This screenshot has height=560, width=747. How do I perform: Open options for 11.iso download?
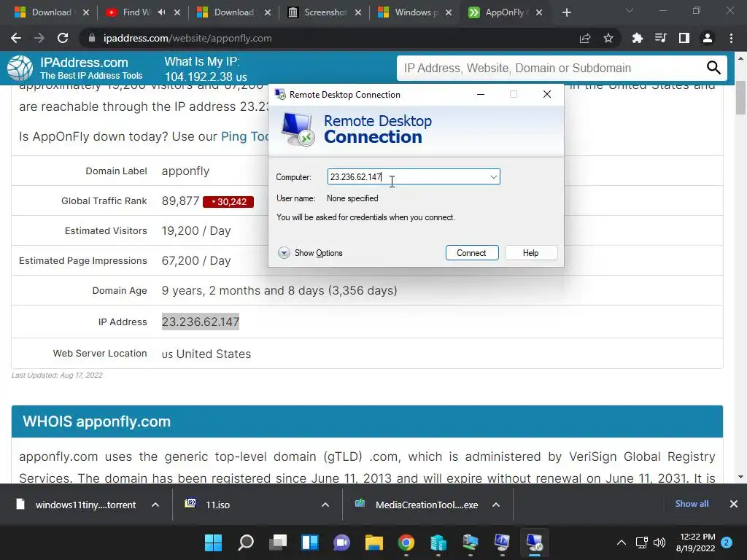[x=325, y=505]
